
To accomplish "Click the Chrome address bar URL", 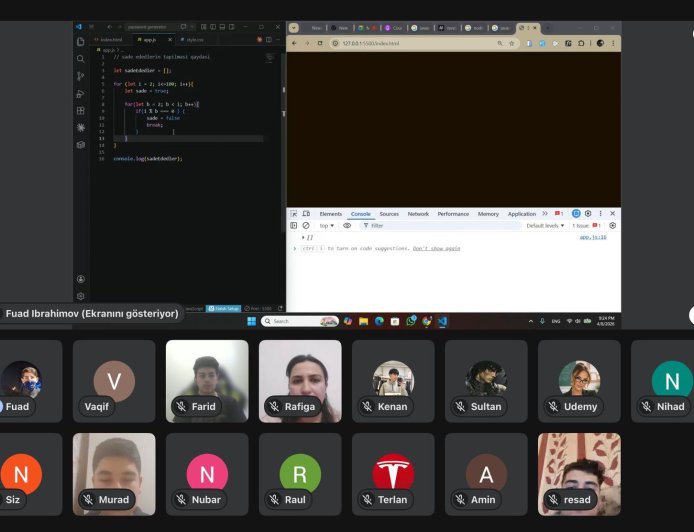I will click(x=371, y=43).
